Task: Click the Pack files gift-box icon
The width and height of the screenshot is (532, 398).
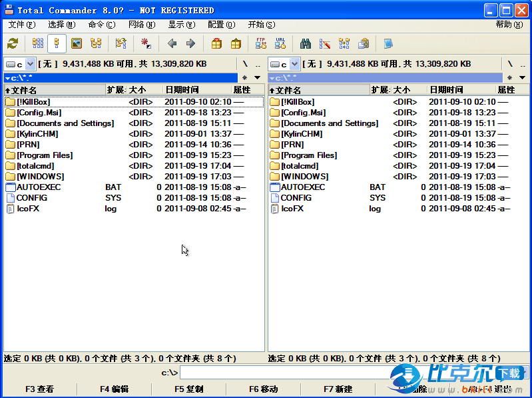Action: coord(216,44)
